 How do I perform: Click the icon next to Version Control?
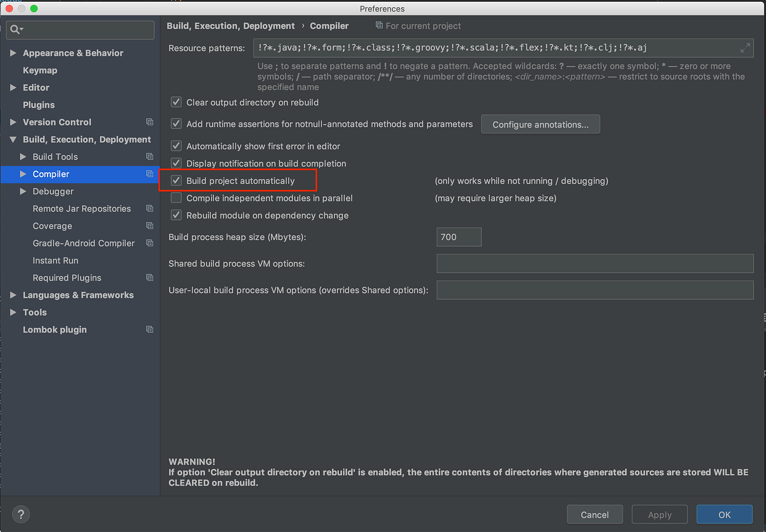pyautogui.click(x=149, y=122)
